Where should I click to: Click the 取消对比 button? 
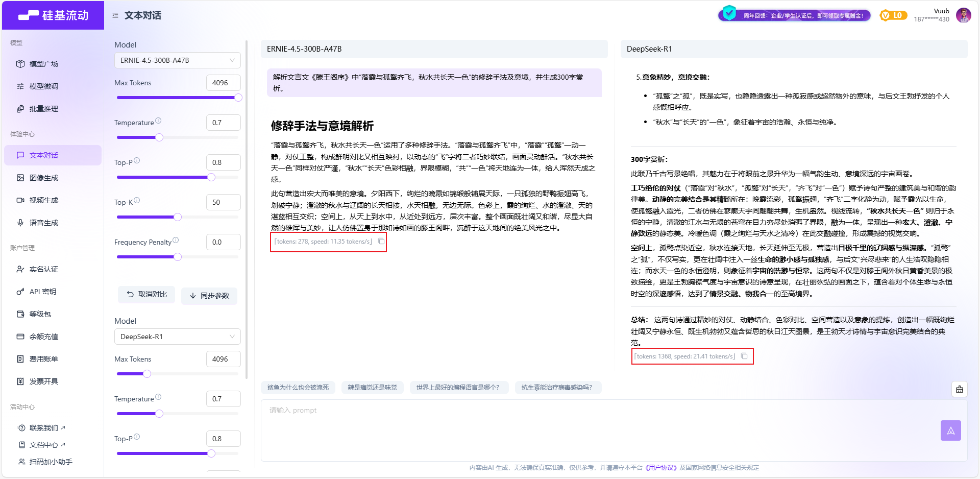pos(146,295)
